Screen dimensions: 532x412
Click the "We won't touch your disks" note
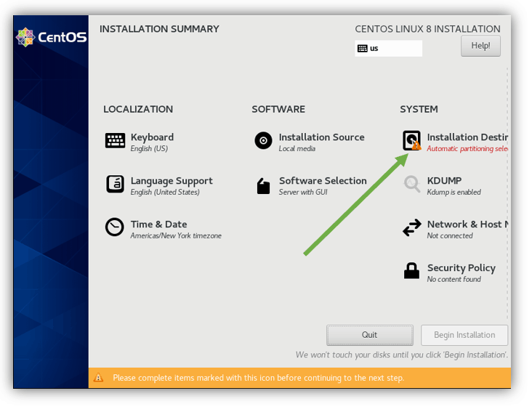[402, 355]
